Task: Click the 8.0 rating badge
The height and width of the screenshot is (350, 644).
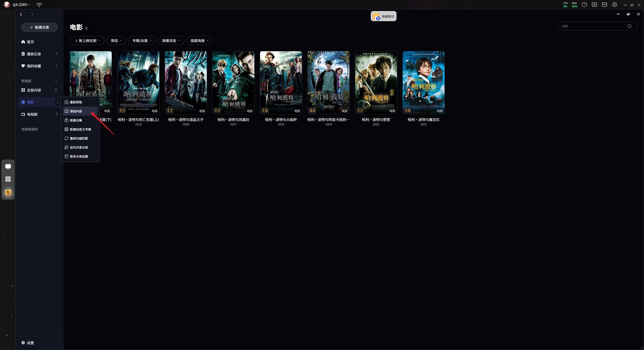Action: [x=312, y=111]
